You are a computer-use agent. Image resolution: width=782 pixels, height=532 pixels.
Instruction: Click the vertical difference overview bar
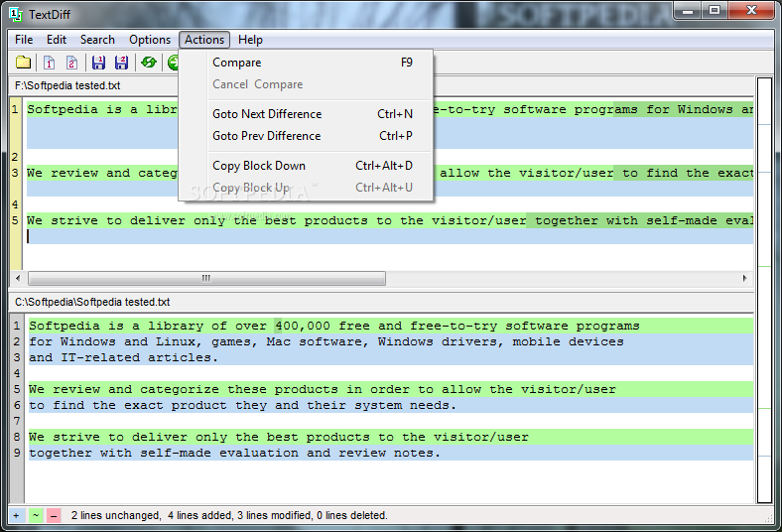(x=764, y=290)
